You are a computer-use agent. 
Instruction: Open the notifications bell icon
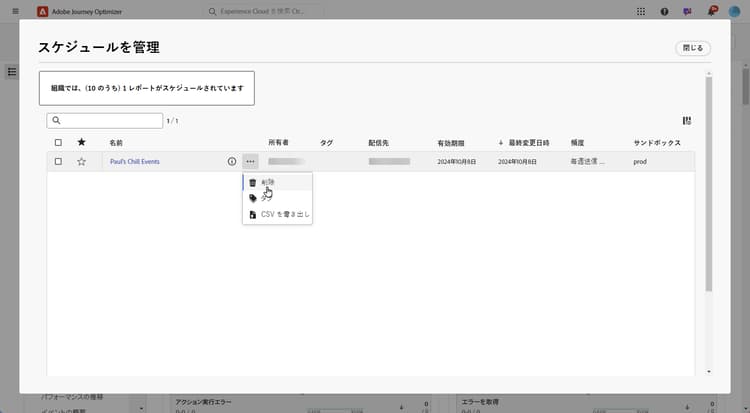click(712, 11)
